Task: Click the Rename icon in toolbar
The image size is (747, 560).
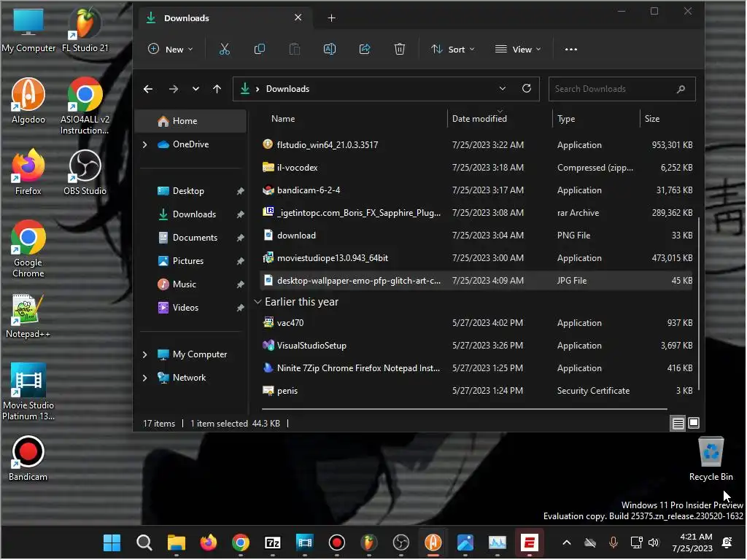Action: tap(330, 49)
